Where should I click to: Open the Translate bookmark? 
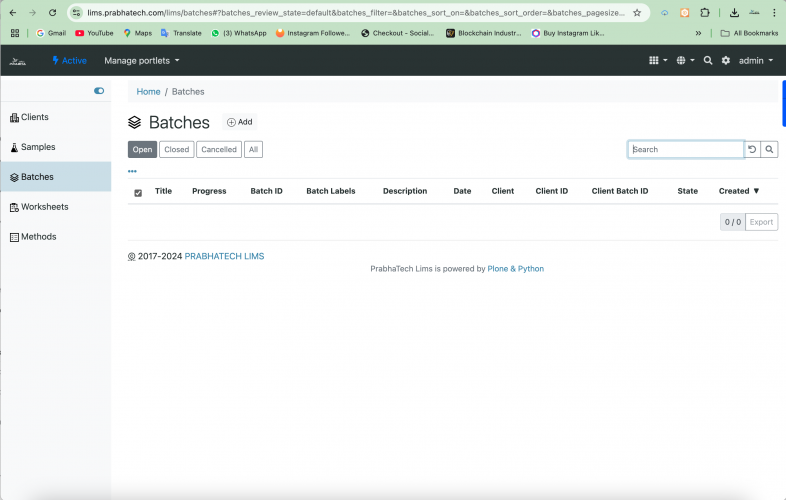coord(181,33)
